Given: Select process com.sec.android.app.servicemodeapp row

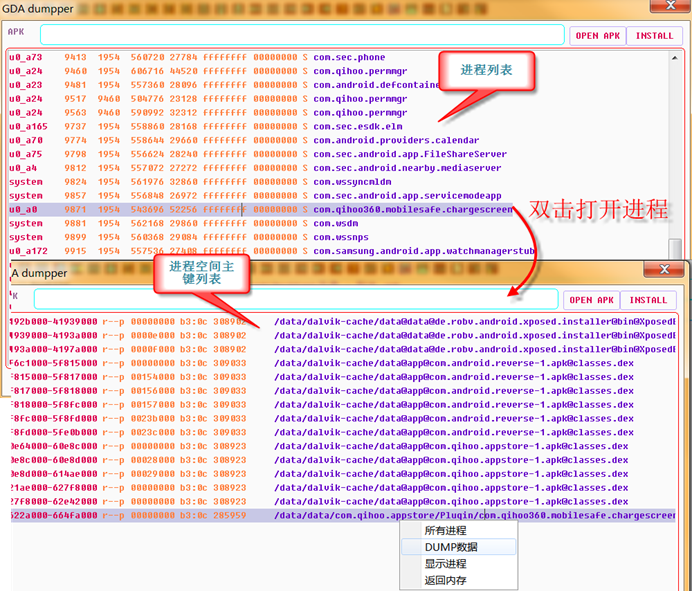Looking at the screenshot, I should point(338,196).
